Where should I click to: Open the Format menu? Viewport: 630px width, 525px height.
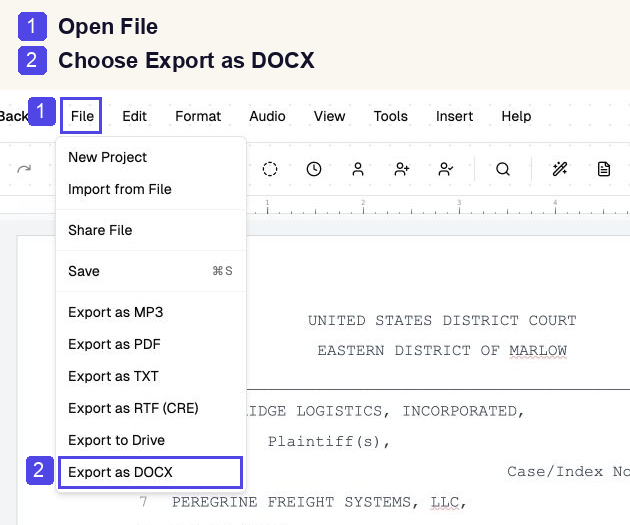click(198, 116)
